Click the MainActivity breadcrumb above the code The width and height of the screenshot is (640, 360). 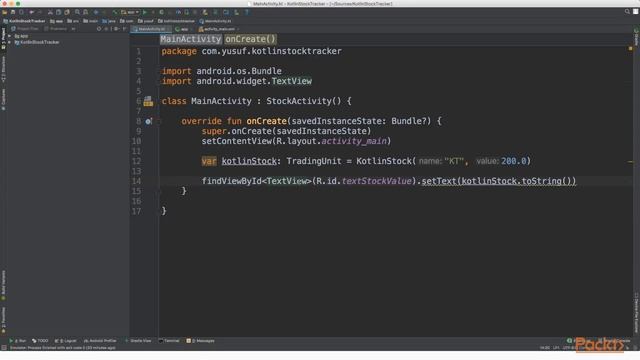(x=191, y=39)
